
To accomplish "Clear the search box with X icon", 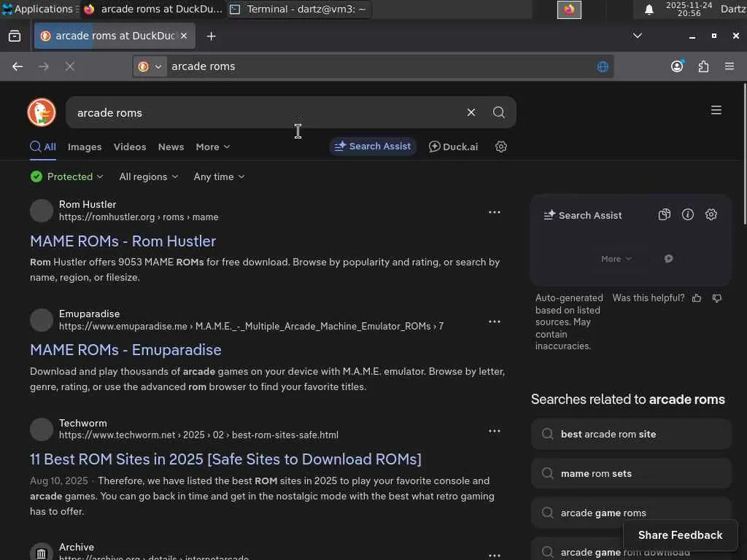I will click(471, 112).
